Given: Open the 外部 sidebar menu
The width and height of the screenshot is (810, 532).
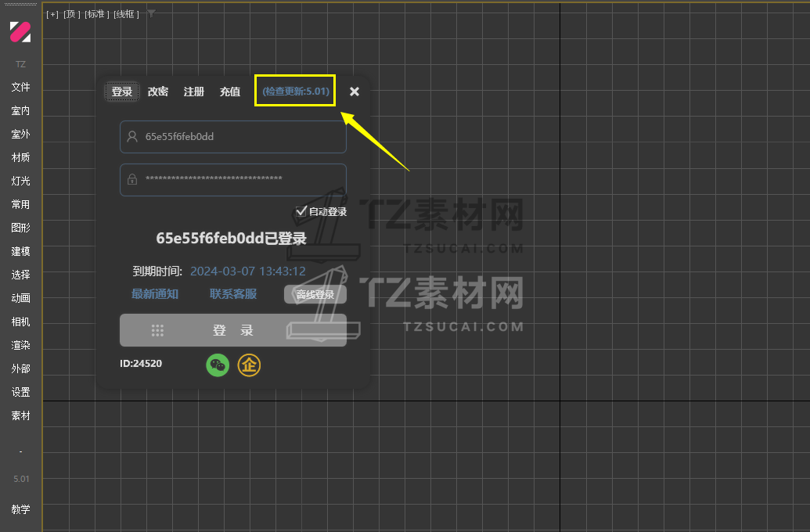Looking at the screenshot, I should click(x=20, y=368).
